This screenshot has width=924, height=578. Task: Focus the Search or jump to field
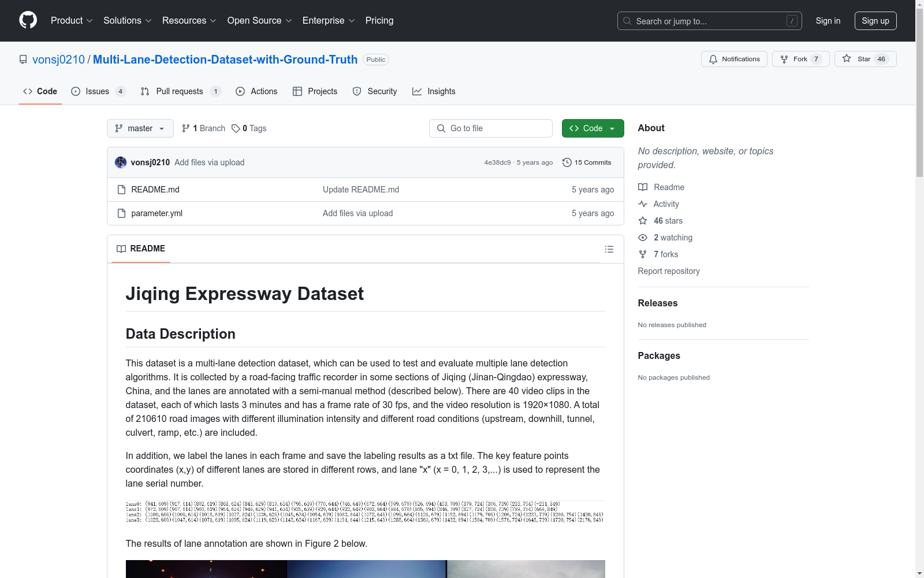tap(710, 21)
